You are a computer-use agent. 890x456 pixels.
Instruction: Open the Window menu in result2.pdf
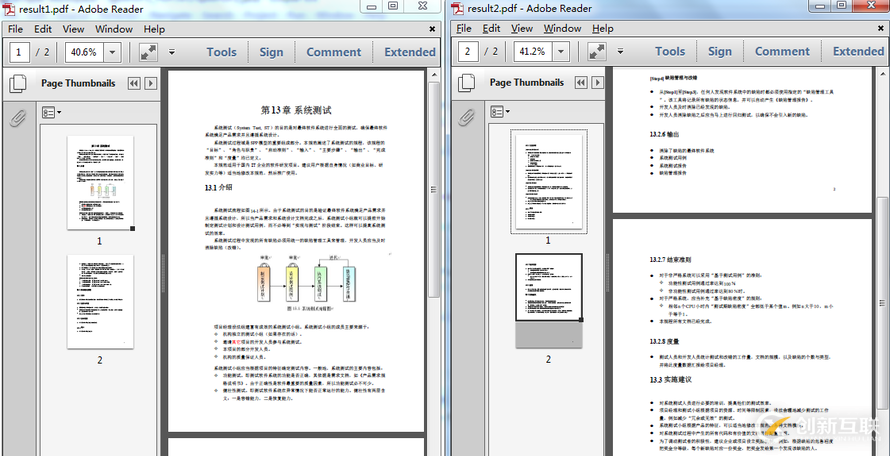tap(562, 29)
